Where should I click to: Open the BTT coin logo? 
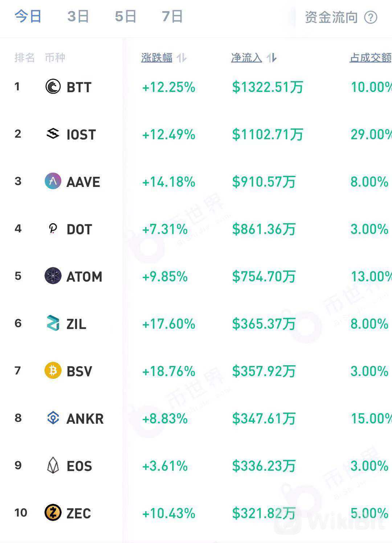53,87
